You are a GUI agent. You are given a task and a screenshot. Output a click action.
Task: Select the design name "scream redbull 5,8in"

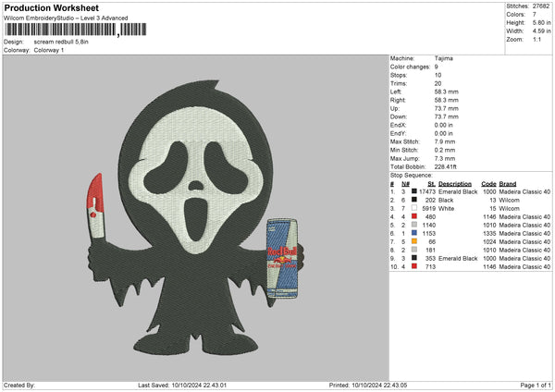(x=61, y=42)
